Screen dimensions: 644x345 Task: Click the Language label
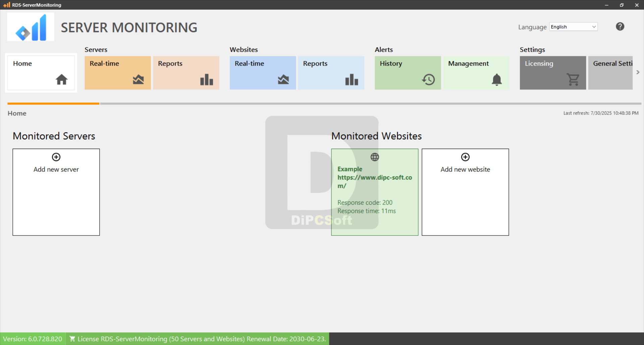click(532, 27)
